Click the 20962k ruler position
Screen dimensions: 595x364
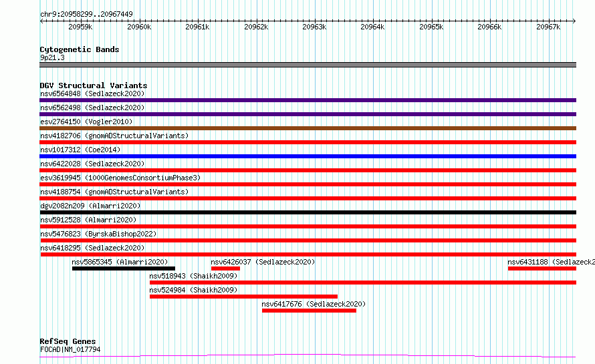pos(256,27)
